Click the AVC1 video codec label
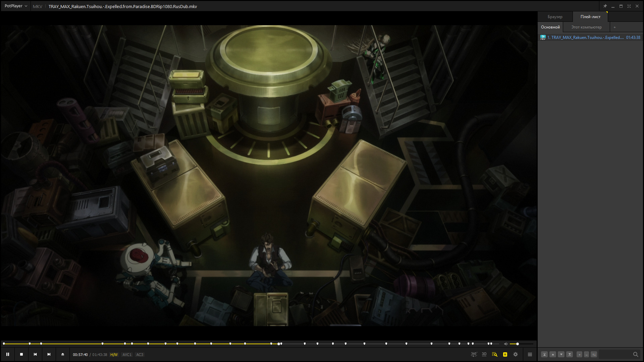The width and height of the screenshot is (644, 362). tap(127, 355)
